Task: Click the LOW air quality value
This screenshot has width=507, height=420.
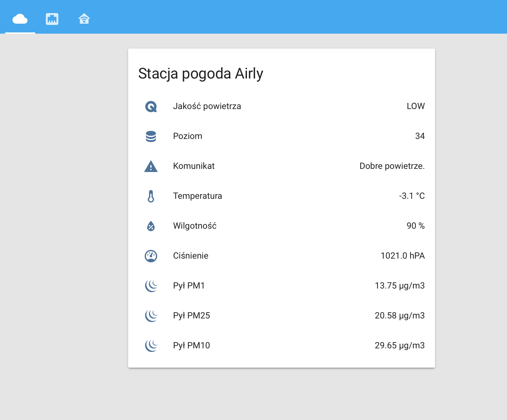Action: coord(416,106)
